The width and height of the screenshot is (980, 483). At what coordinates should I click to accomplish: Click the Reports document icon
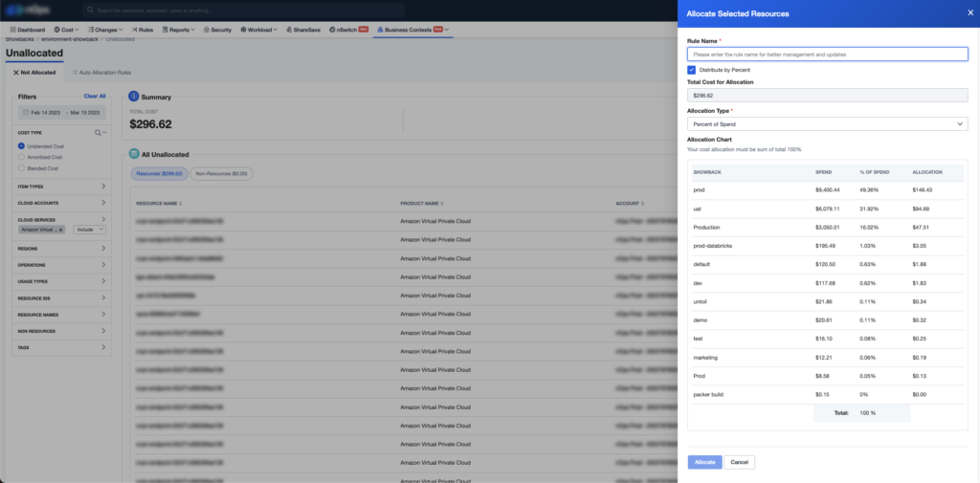tap(165, 30)
